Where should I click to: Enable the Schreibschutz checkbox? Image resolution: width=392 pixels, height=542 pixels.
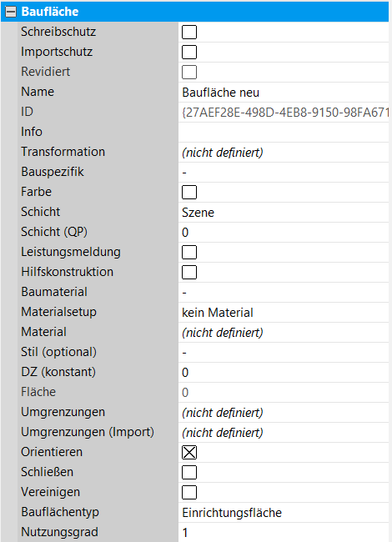[189, 33]
